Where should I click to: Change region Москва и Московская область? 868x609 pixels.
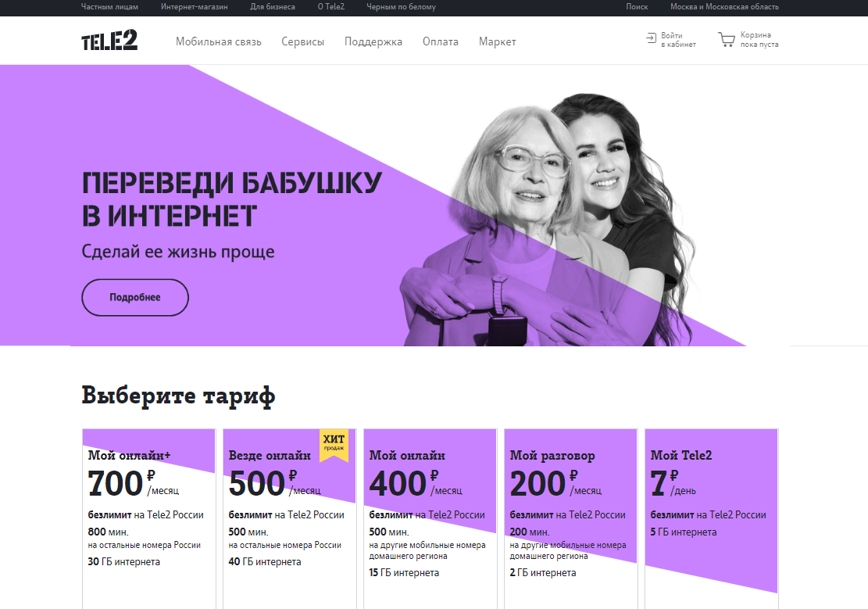[x=724, y=7]
